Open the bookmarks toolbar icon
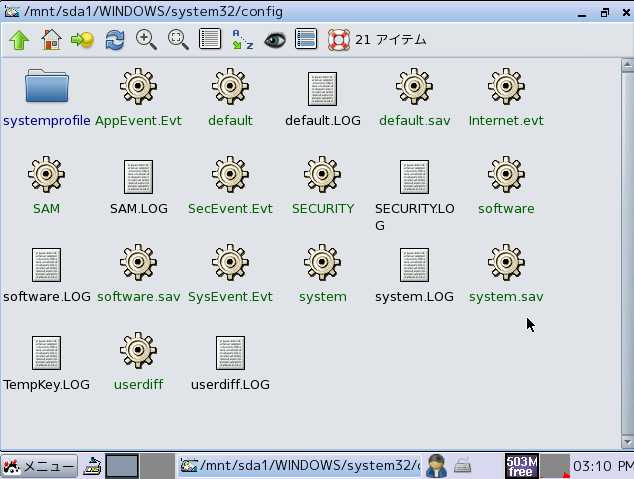The width and height of the screenshot is (634, 479). 82,40
